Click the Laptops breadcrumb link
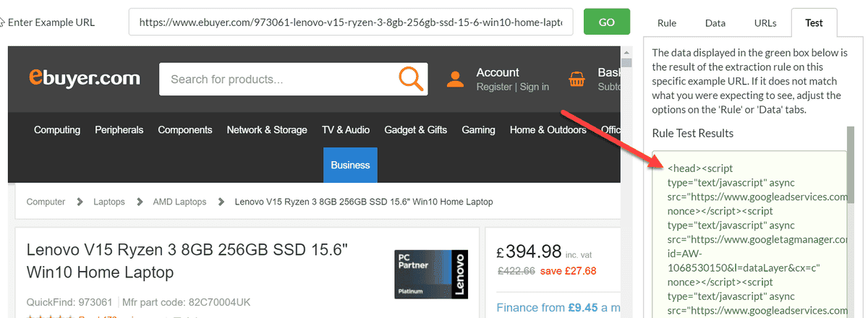This screenshot has height=318, width=868. click(x=109, y=202)
